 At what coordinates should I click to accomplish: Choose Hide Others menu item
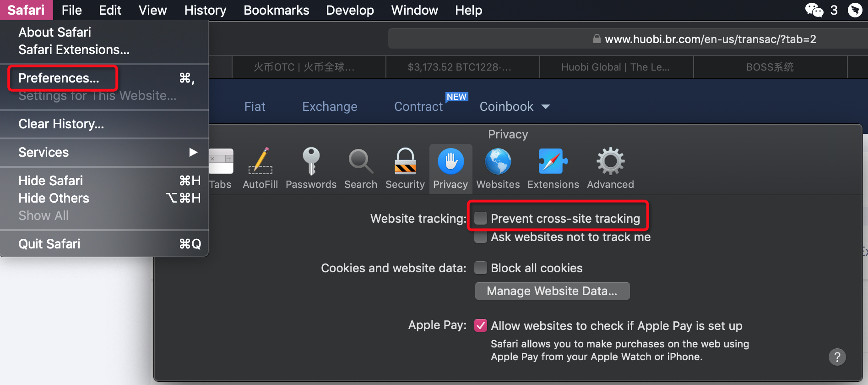pyautogui.click(x=104, y=198)
